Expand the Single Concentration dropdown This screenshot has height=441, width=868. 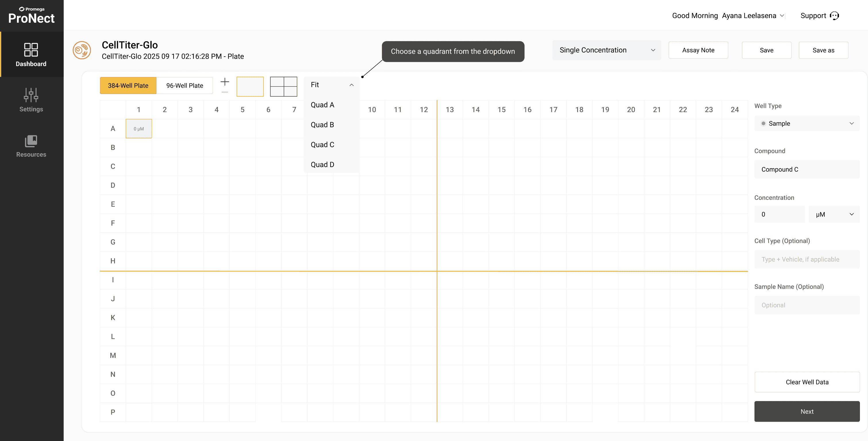[x=606, y=50]
